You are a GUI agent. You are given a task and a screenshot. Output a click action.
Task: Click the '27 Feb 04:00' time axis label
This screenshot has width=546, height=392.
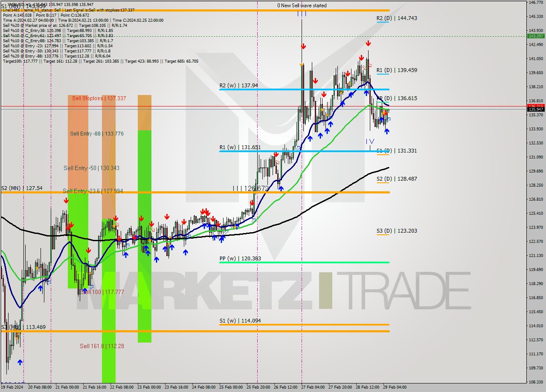314,387
